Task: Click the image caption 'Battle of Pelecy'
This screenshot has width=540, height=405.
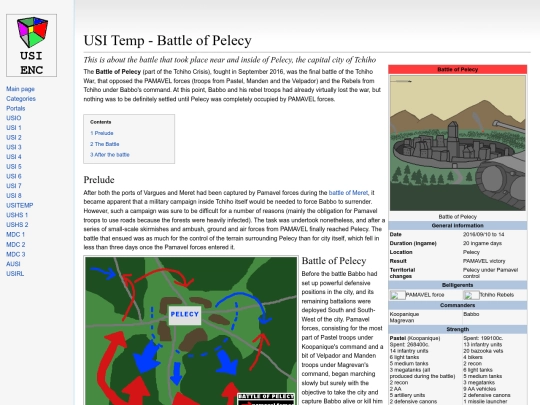Action: pos(458,217)
